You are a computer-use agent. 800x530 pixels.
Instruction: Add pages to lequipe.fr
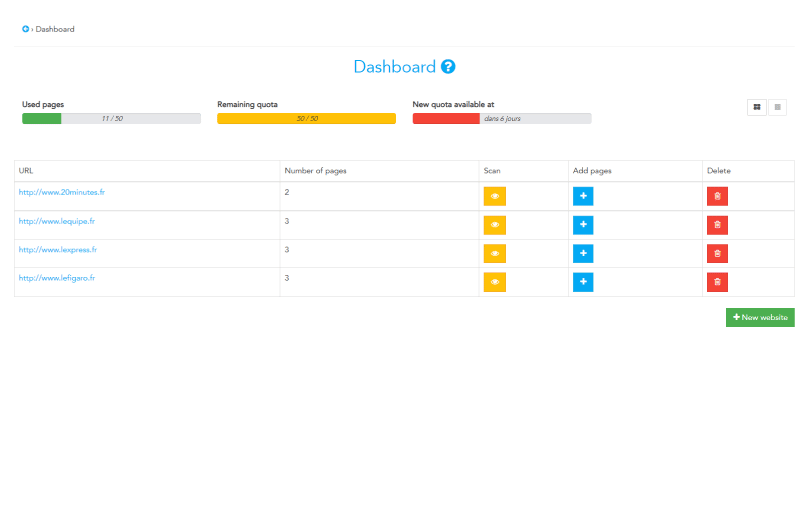[x=583, y=225]
